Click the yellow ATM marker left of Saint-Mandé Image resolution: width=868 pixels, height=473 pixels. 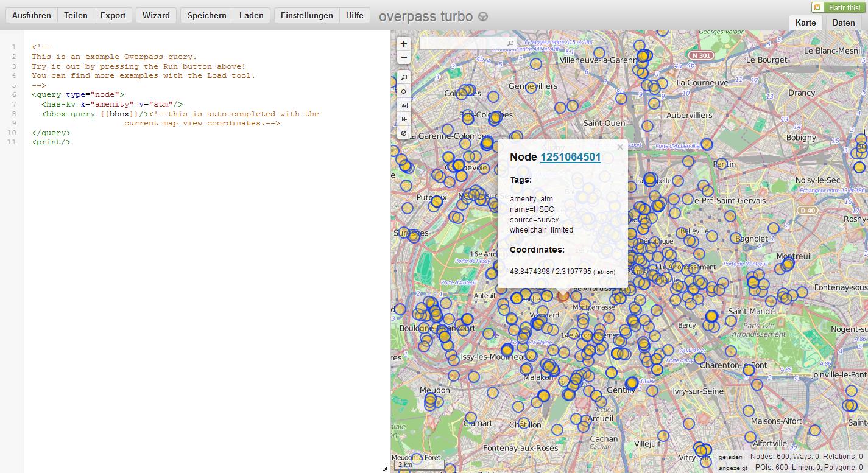point(711,316)
